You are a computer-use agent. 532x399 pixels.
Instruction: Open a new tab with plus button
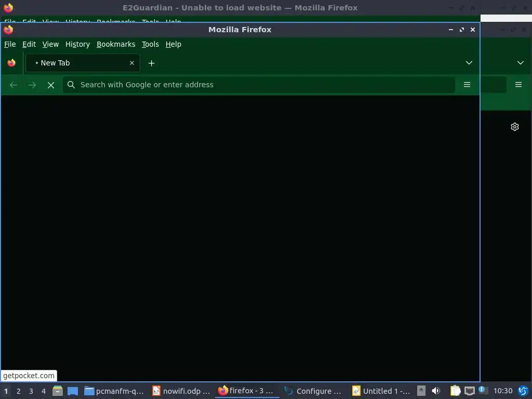pos(151,63)
